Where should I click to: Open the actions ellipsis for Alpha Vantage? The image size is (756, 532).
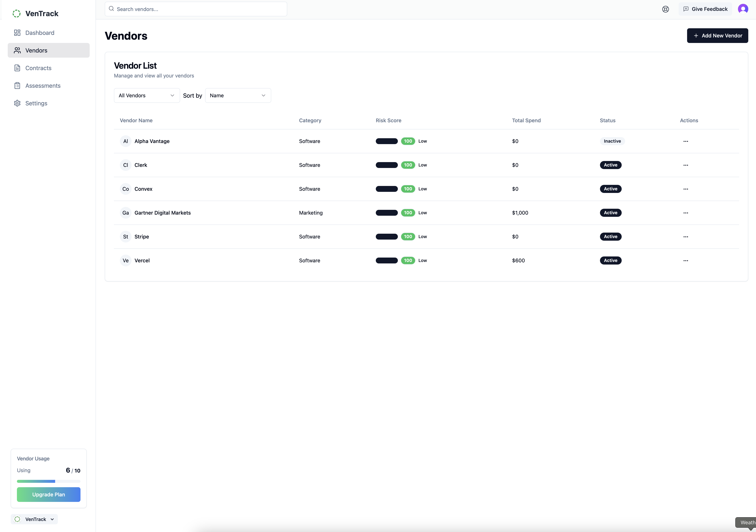(x=686, y=141)
